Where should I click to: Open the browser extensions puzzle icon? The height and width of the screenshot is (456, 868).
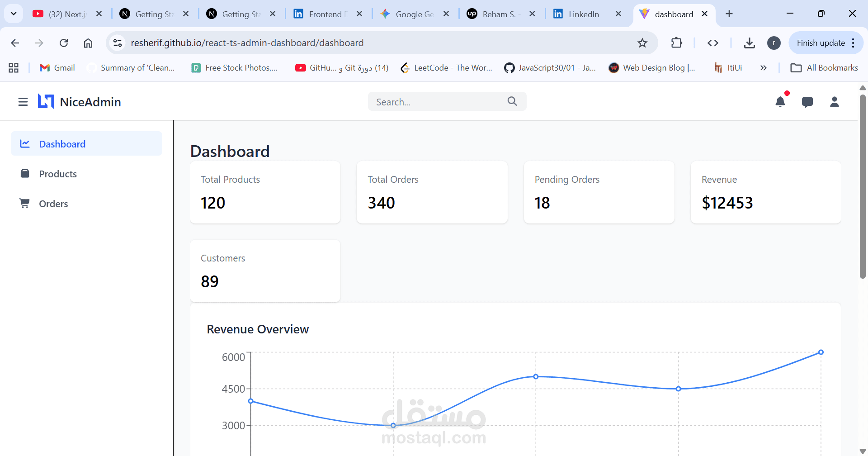(x=677, y=43)
